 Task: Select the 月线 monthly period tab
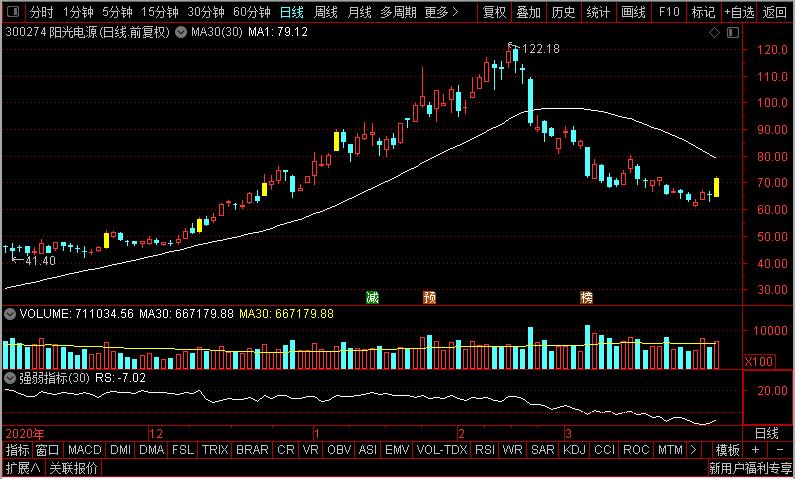(x=359, y=12)
